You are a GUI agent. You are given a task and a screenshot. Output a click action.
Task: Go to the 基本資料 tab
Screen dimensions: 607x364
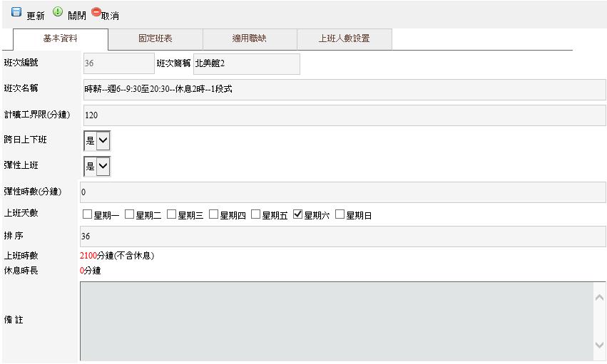(61, 39)
